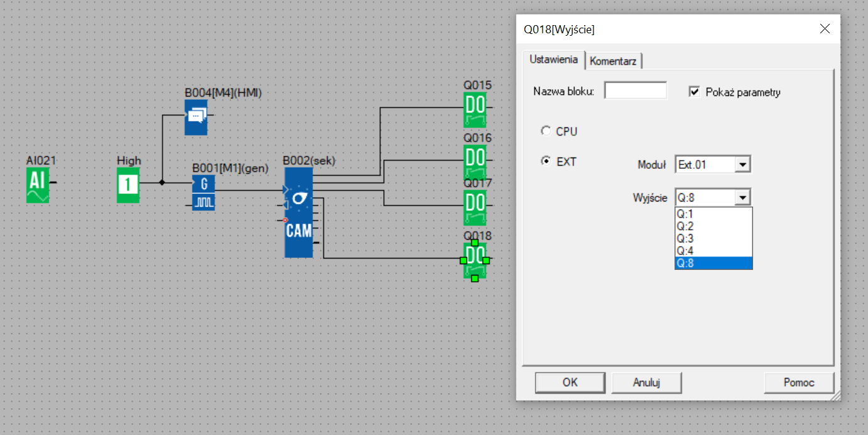Choose Q:3 from the output list

point(713,239)
